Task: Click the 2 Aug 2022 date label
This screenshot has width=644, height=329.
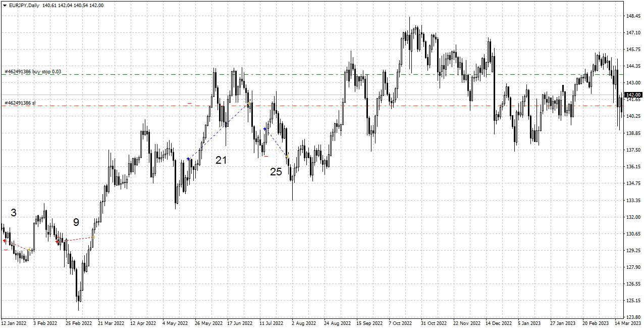Action: [x=304, y=323]
